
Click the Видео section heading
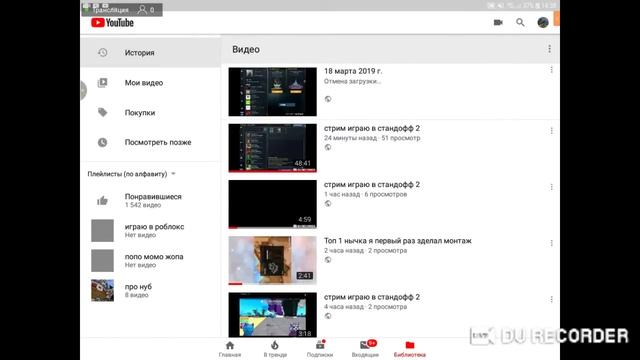click(x=246, y=49)
